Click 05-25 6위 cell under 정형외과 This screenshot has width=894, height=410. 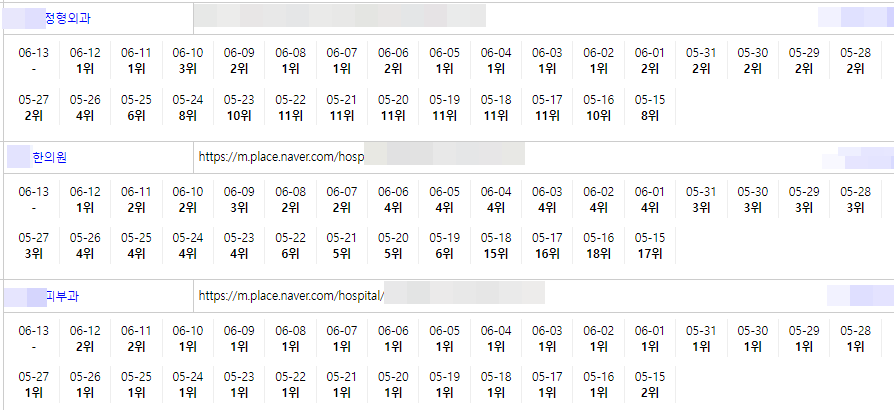pyautogui.click(x=137, y=108)
